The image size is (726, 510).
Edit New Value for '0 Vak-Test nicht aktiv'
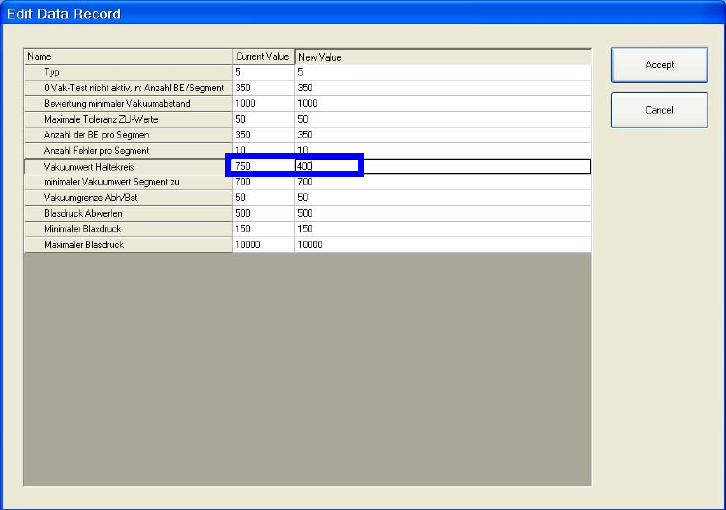[443, 88]
